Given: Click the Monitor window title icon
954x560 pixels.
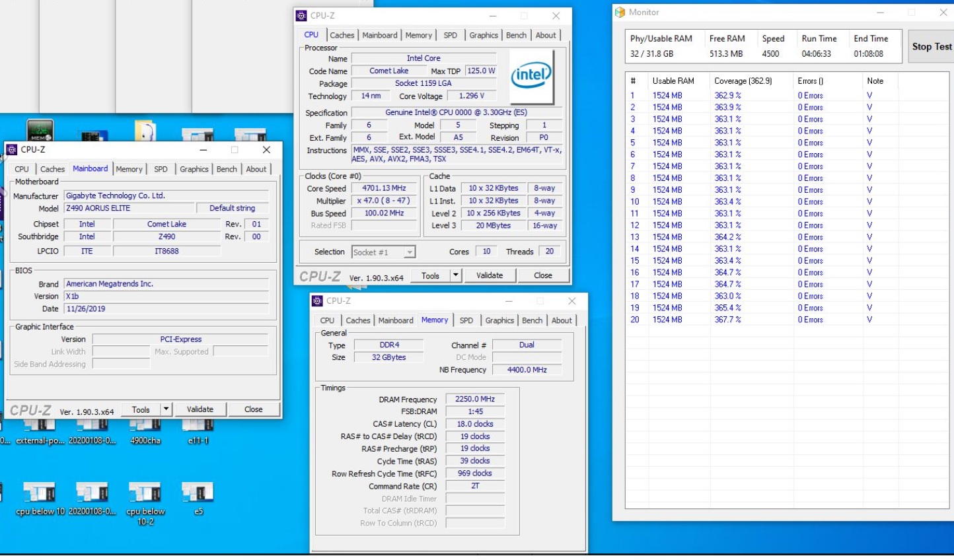Looking at the screenshot, I should [620, 13].
